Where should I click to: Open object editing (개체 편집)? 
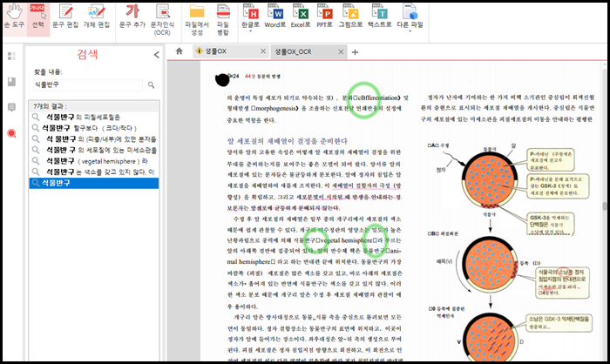[97, 17]
